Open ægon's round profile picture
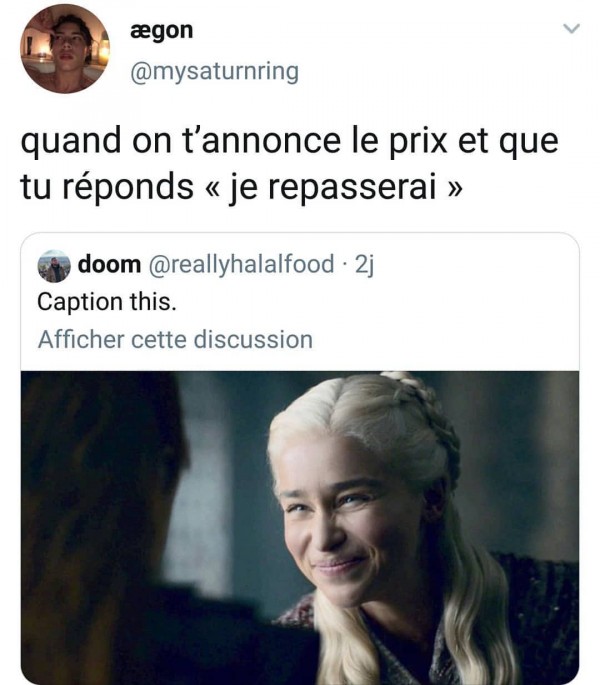Image resolution: width=600 pixels, height=685 pixels. 65,49
